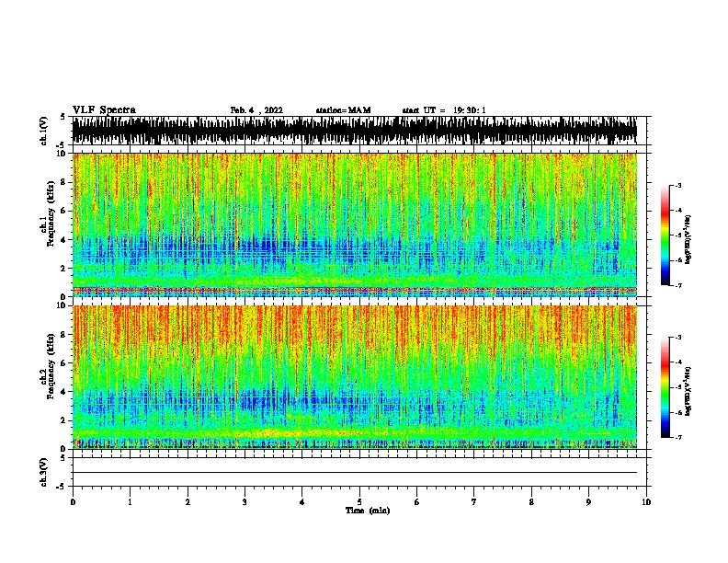Click the ch.1 spectrogram color scale bar
Viewport: 728px width, 563px height.
click(x=665, y=236)
